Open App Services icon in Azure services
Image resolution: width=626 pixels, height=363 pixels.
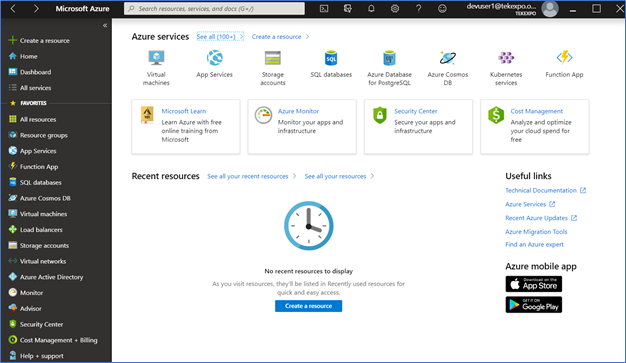pos(214,58)
